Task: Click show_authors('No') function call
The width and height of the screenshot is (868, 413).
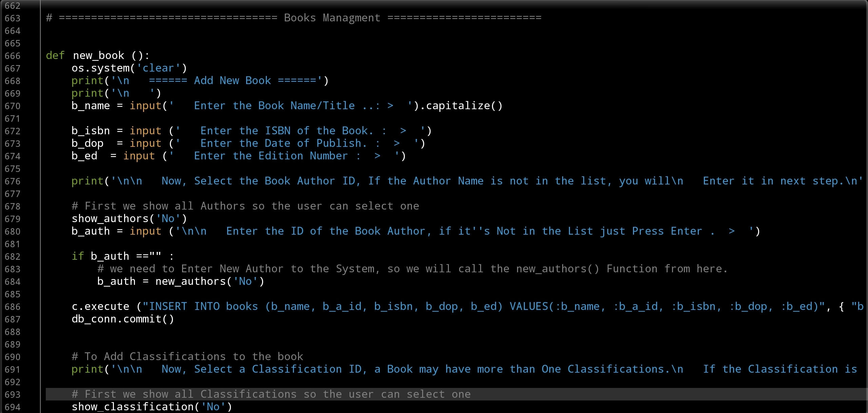Action: coord(129,219)
